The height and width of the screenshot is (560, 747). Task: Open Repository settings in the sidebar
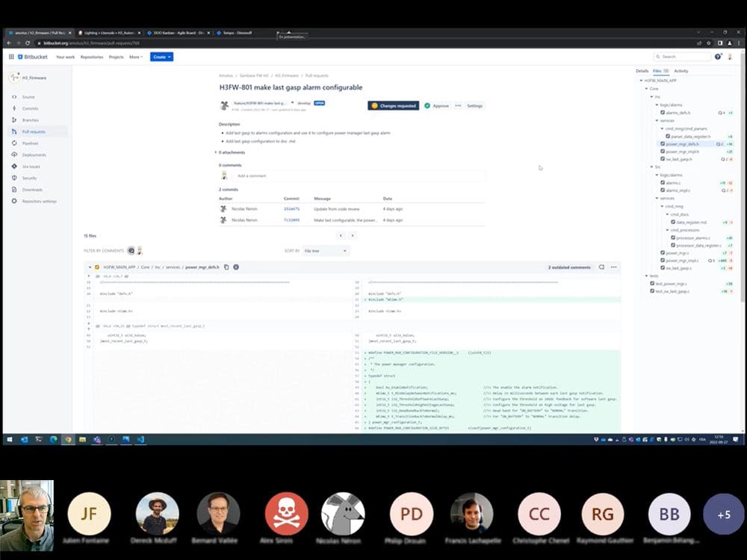pos(39,202)
